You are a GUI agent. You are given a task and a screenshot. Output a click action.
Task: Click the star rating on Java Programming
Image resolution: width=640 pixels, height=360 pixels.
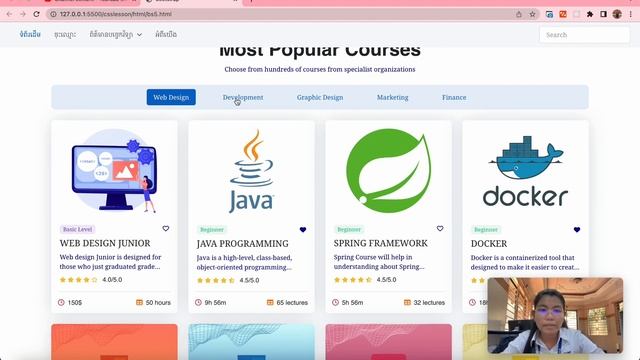point(216,280)
